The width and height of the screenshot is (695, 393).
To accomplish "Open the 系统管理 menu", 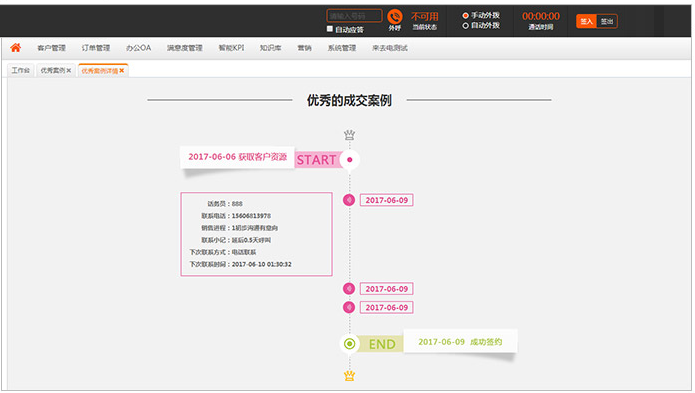I will coord(342,48).
